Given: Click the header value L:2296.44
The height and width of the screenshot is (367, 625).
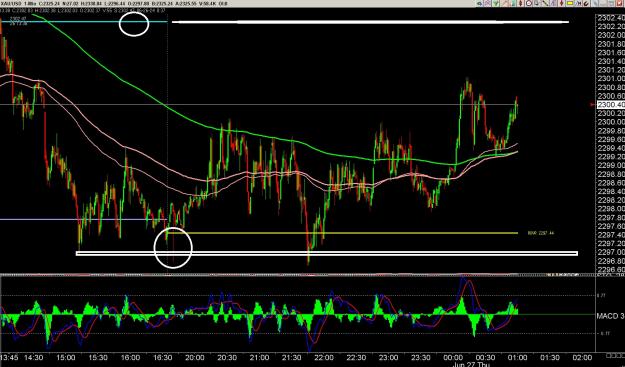Looking at the screenshot, I should pyautogui.click(x=116, y=3).
